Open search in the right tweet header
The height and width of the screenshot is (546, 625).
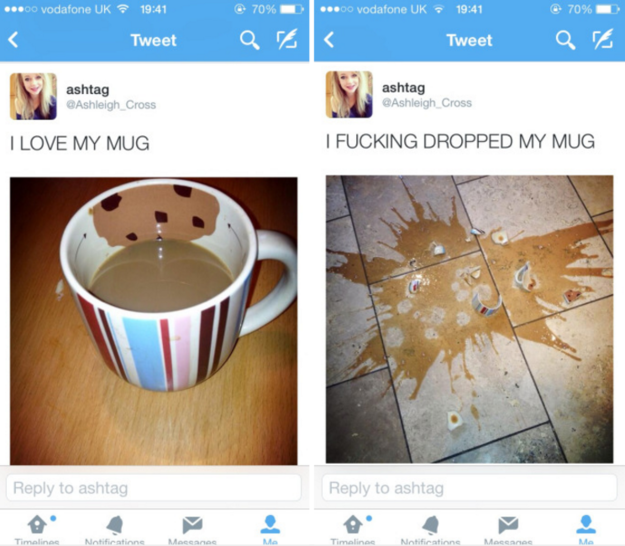[x=565, y=40]
